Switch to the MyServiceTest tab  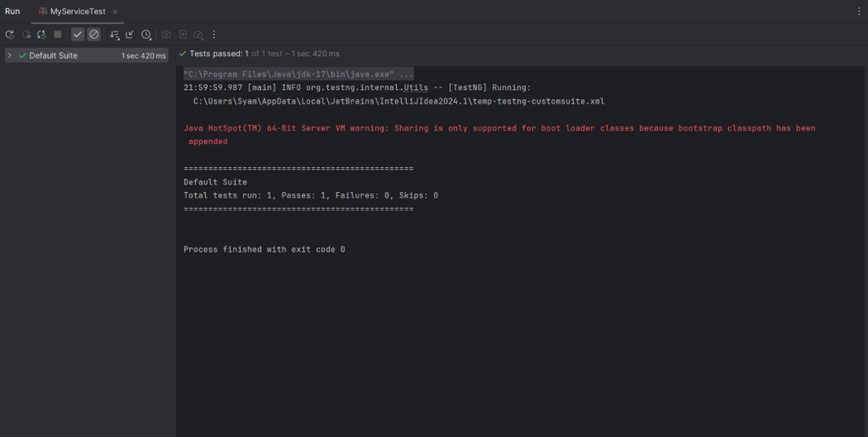pos(77,11)
